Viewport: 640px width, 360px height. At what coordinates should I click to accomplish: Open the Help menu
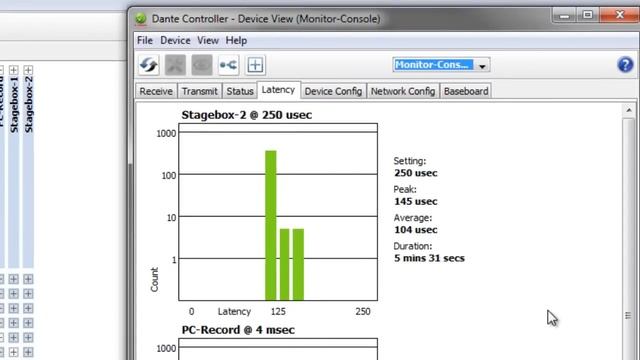(x=236, y=40)
